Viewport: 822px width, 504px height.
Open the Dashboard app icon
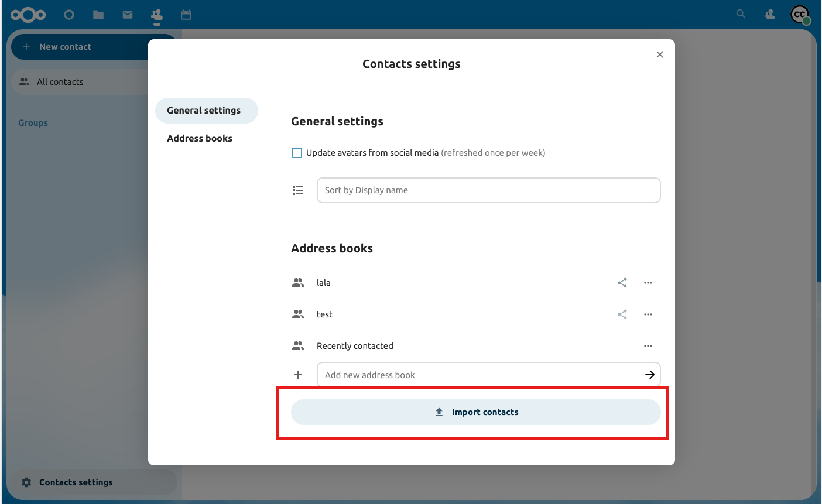69,15
